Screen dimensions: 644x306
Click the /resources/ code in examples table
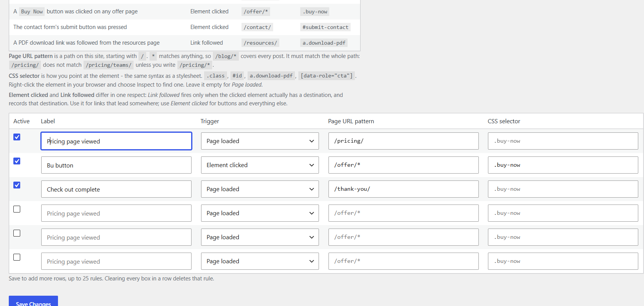(260, 43)
